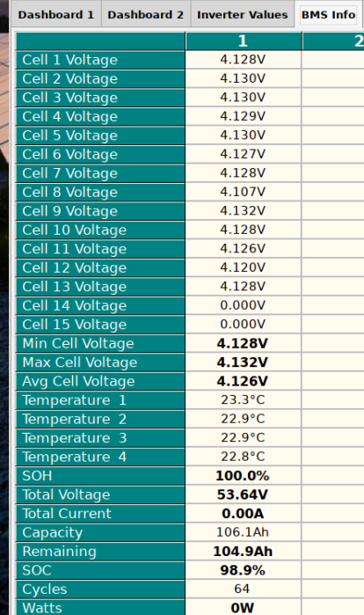Viewport: 364px width, 615px height.
Task: Click column header 2 in table
Action: [x=333, y=41]
